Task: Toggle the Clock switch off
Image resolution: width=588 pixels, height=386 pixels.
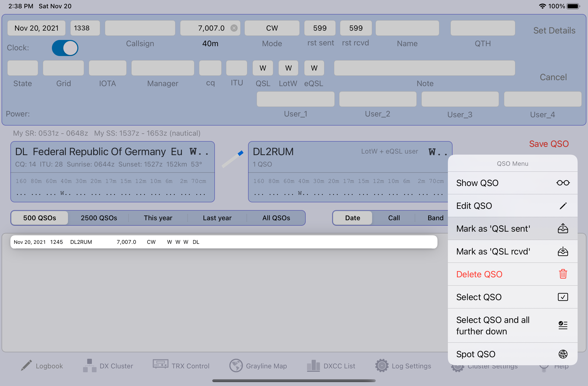Action: point(65,48)
